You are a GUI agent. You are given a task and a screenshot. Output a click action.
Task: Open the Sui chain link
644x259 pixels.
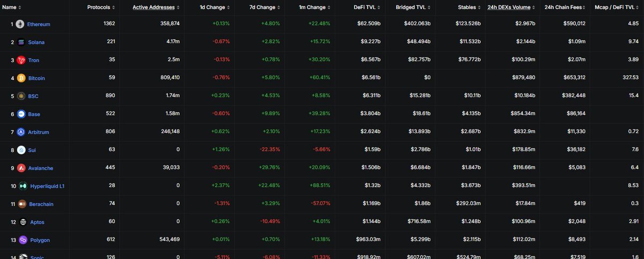coord(32,150)
